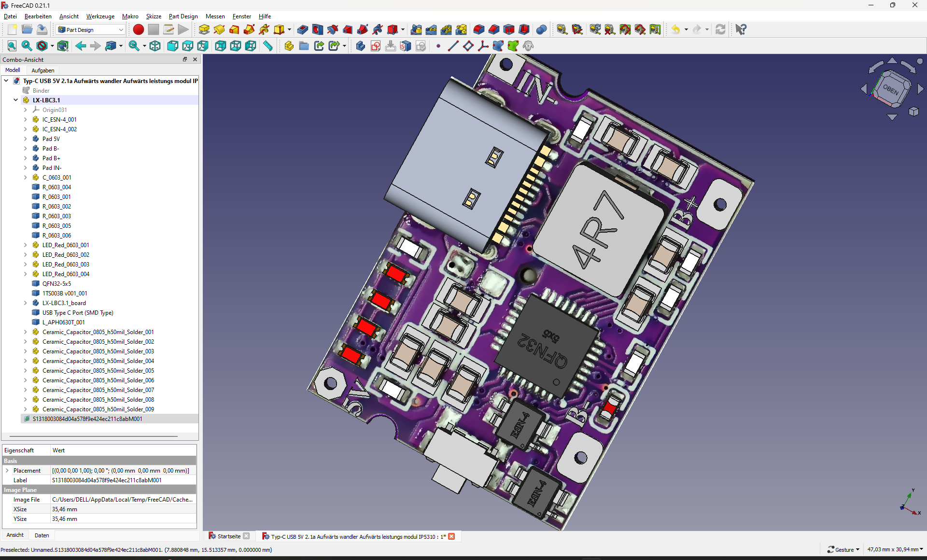Click the Label value field

point(124,480)
